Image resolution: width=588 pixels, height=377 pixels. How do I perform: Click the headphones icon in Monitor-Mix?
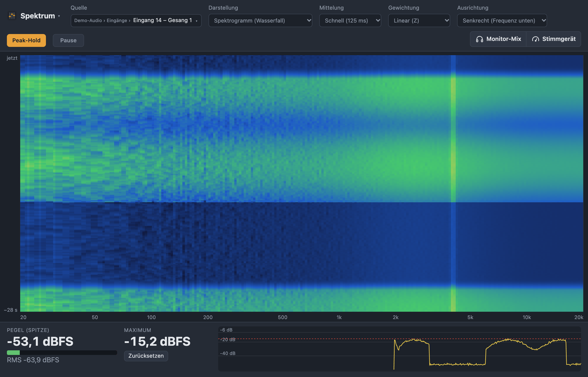point(480,39)
